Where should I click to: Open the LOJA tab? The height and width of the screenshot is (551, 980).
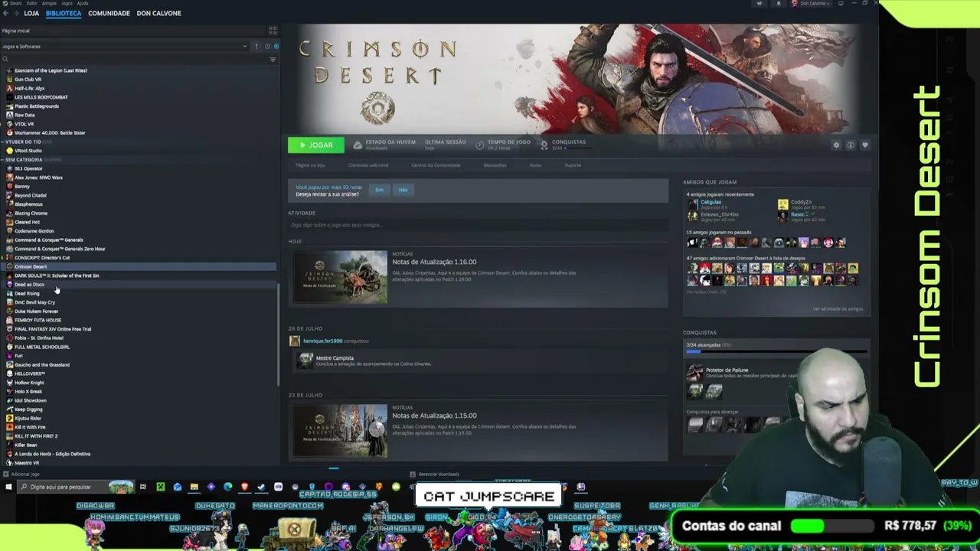(31, 13)
